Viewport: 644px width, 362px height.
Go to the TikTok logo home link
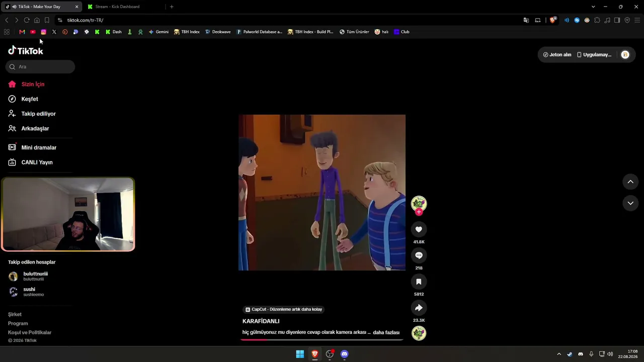point(26,51)
